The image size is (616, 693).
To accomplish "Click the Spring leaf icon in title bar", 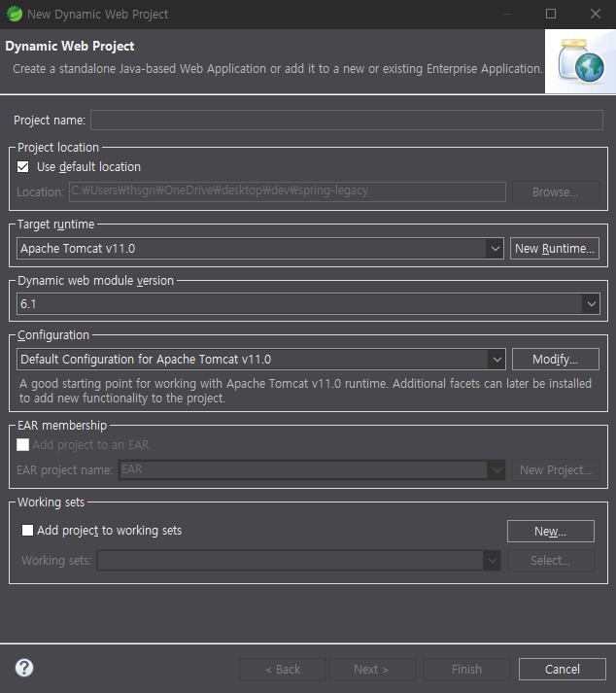I will pos(13,14).
